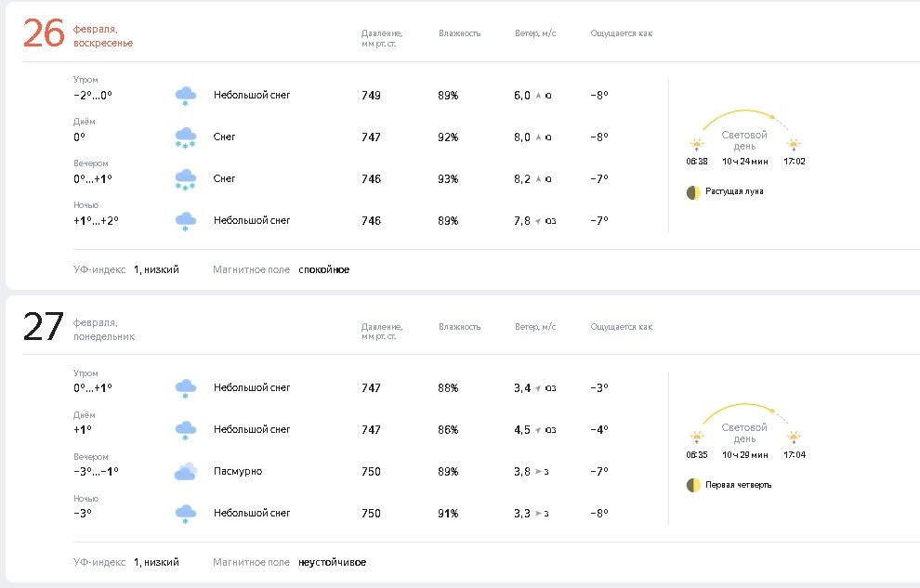920x588 pixels.
Task: Click the wind direction arrow next to 3,4
Action: pos(538,388)
